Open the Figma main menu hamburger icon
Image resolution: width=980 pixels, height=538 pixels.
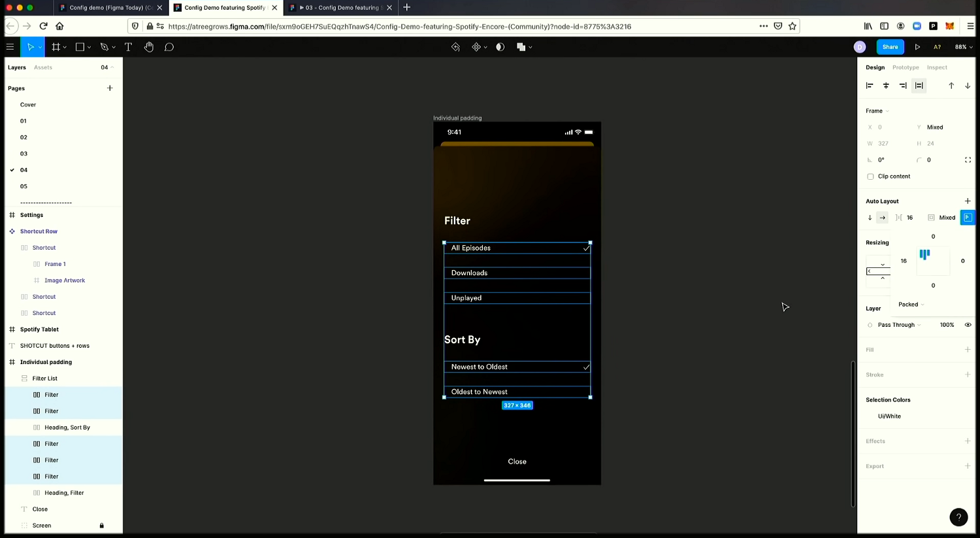(x=10, y=47)
